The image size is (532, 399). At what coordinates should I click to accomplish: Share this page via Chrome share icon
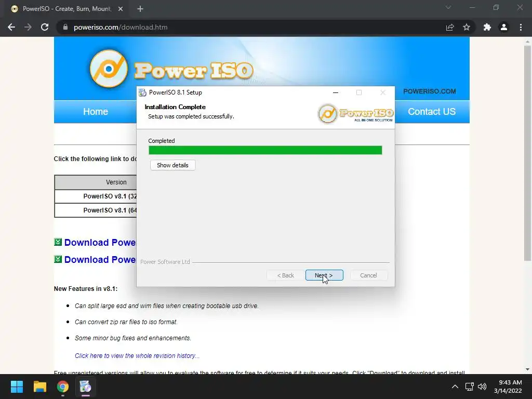[450, 27]
